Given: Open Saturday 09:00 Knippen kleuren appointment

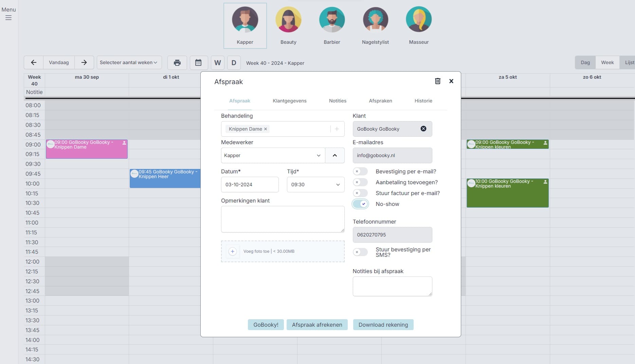Looking at the screenshot, I should point(507,144).
